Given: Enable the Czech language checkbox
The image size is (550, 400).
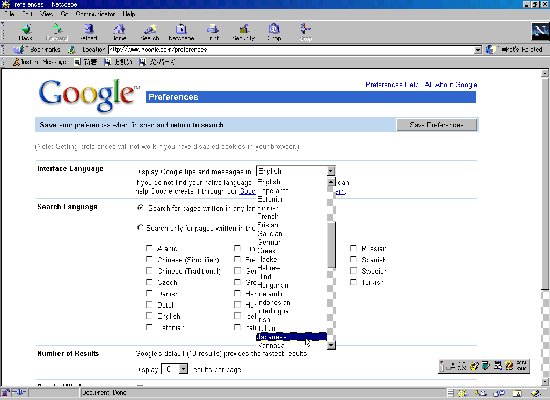Looking at the screenshot, I should pyautogui.click(x=149, y=282).
